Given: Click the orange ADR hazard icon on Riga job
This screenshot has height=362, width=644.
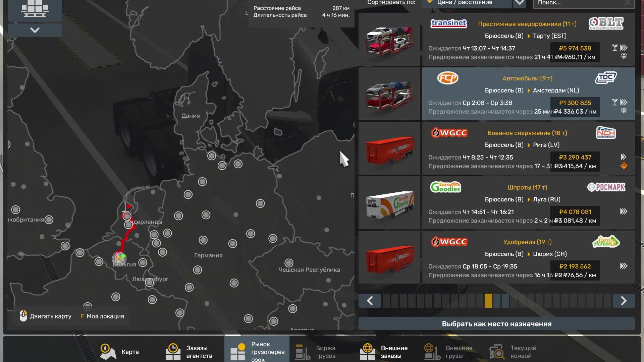Looking at the screenshot, I should [x=624, y=166].
